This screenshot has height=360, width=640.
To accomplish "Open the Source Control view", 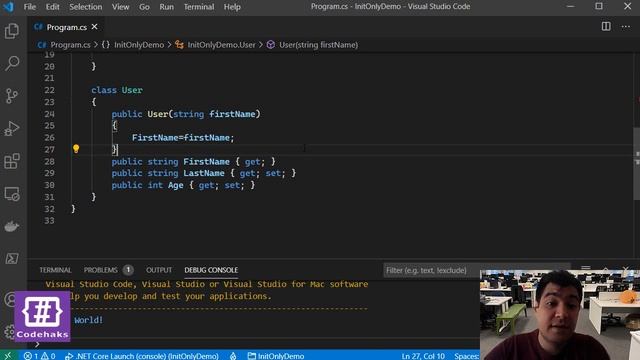I will click(x=12, y=96).
